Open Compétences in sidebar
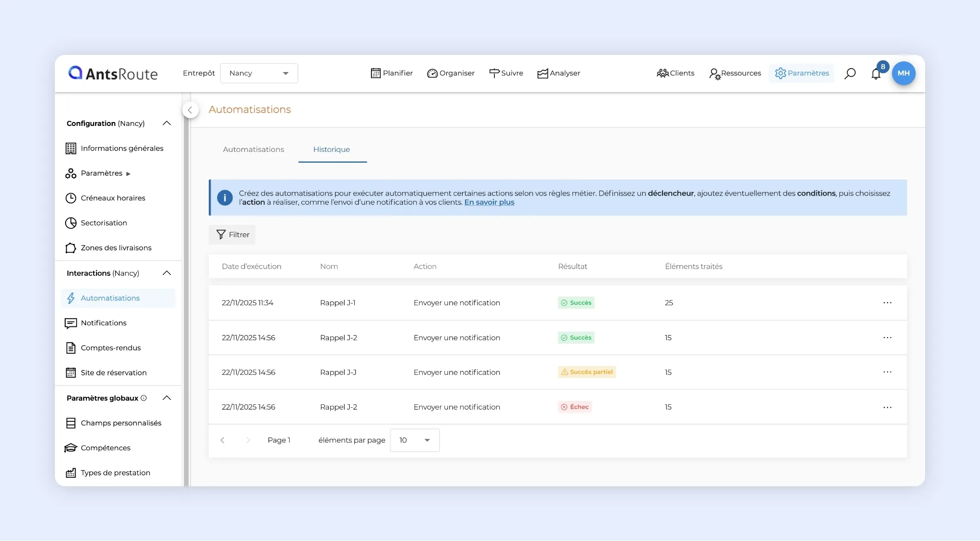This screenshot has width=980, height=541. (x=98, y=448)
